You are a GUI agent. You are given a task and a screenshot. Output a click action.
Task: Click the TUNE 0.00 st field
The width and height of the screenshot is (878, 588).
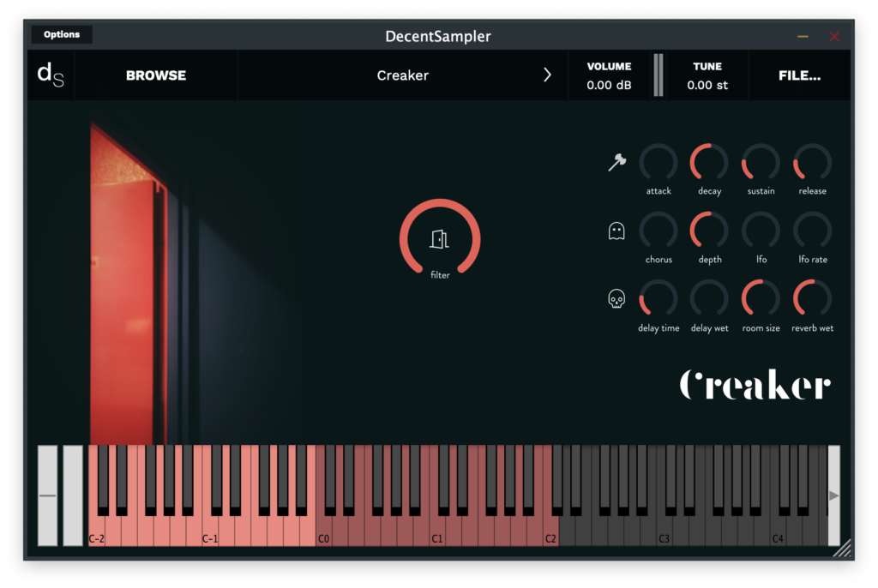pyautogui.click(x=707, y=75)
